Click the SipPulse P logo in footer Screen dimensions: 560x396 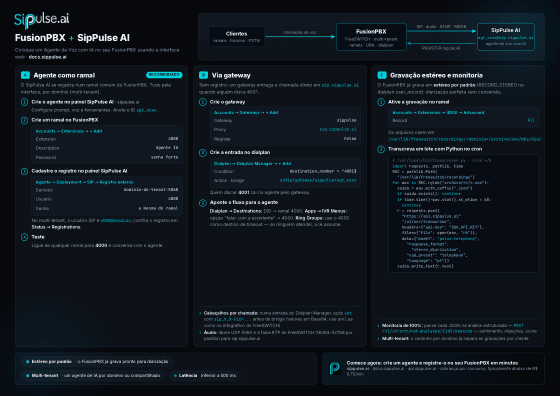coord(335,369)
